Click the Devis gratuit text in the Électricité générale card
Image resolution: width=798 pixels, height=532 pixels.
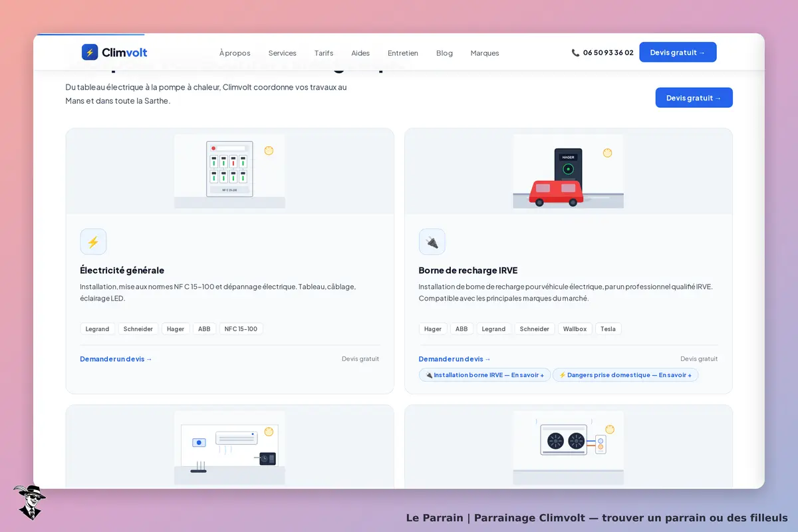[x=360, y=359]
